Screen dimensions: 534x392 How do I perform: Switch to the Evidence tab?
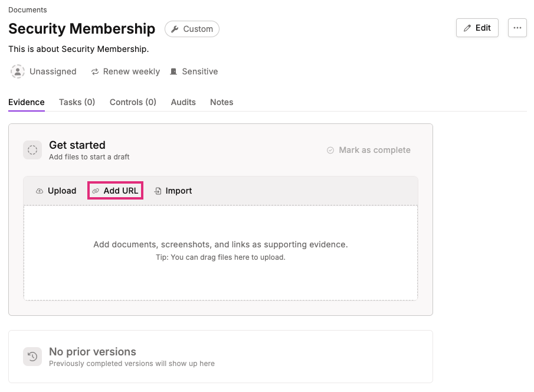point(27,102)
